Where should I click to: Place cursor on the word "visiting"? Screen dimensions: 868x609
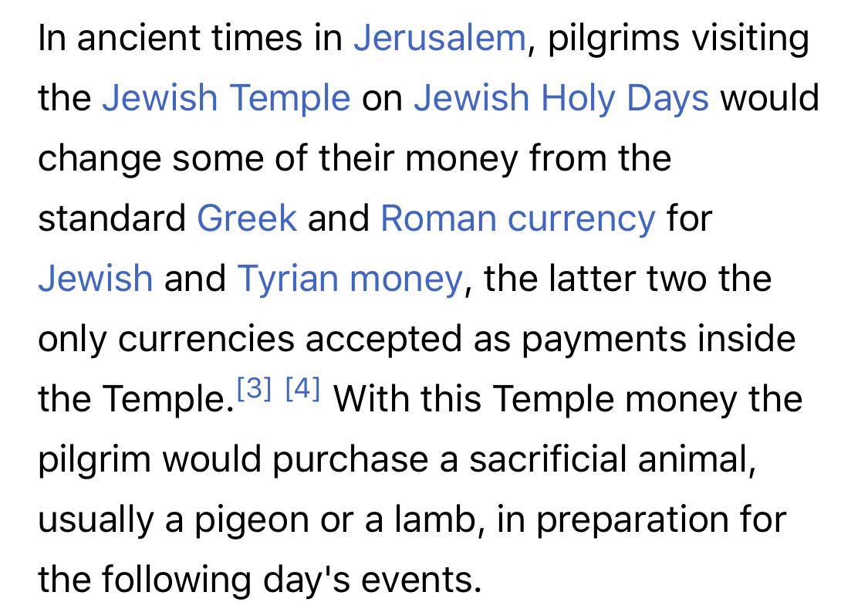tap(749, 38)
